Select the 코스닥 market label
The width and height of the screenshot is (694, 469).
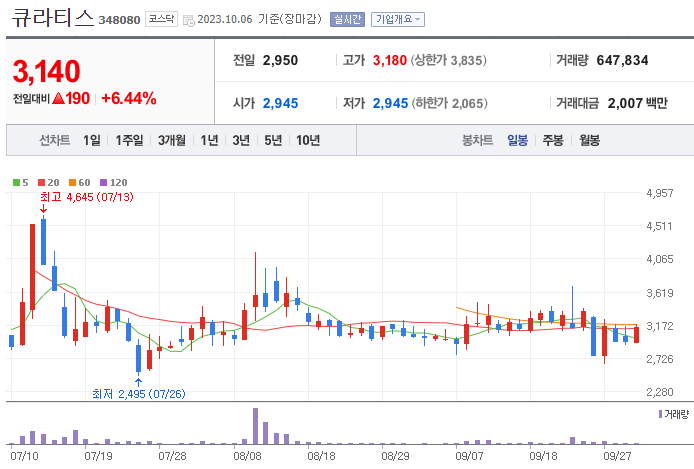pos(161,19)
